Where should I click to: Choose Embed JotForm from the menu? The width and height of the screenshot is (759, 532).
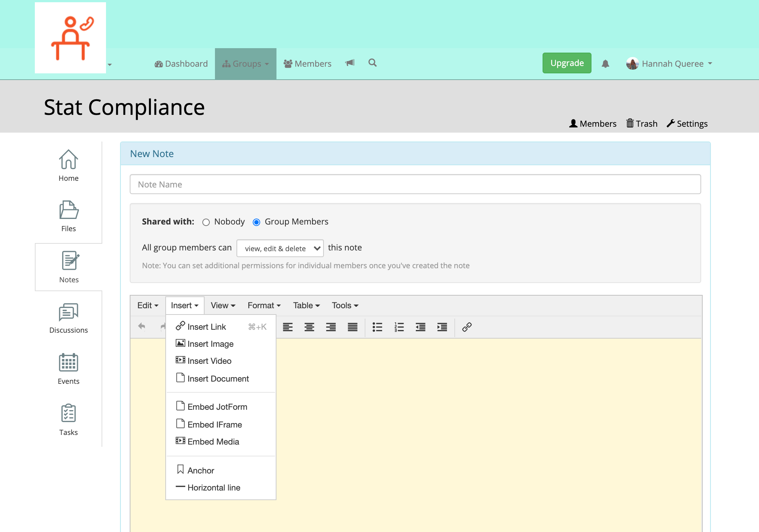(x=221, y=407)
